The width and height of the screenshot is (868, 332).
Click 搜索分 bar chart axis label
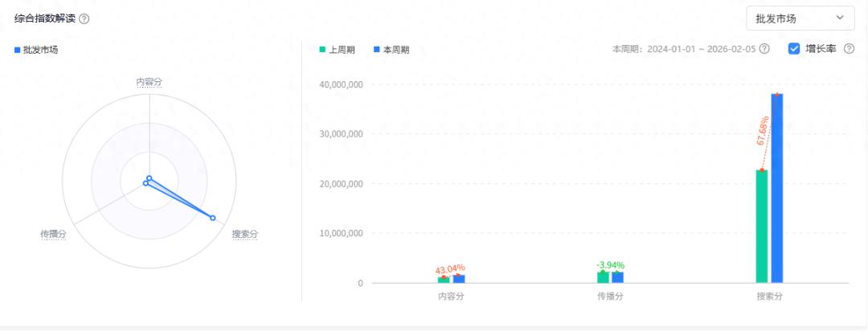(x=770, y=296)
